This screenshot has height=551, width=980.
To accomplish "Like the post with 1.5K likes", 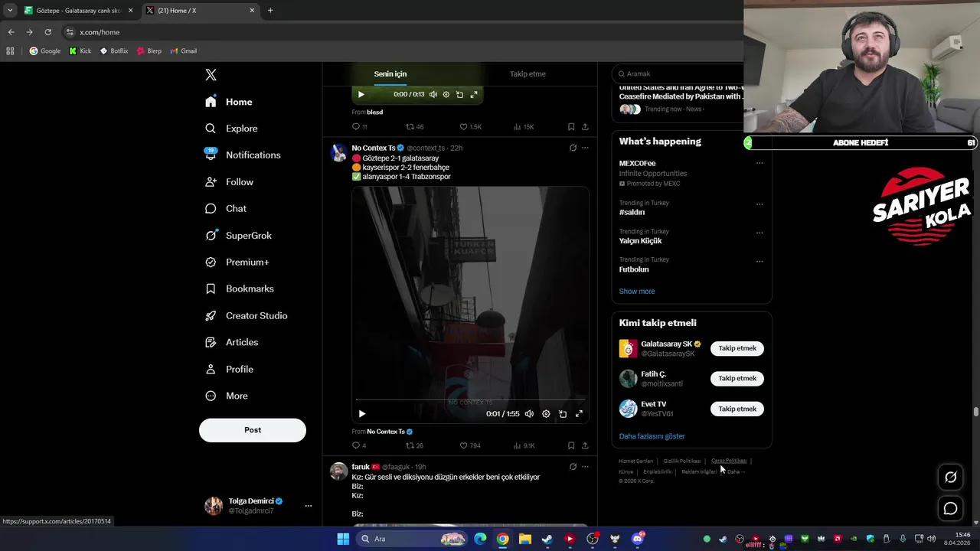I will pos(470,127).
